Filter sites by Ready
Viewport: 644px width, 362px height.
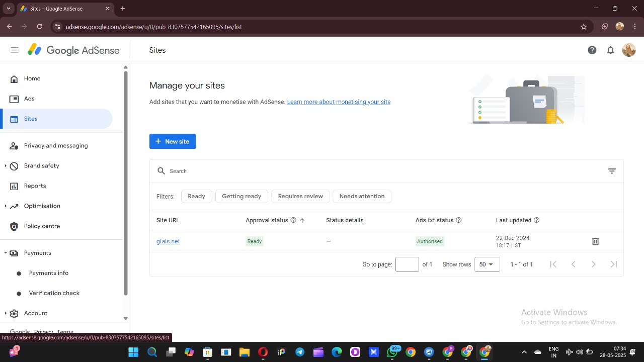(x=196, y=196)
